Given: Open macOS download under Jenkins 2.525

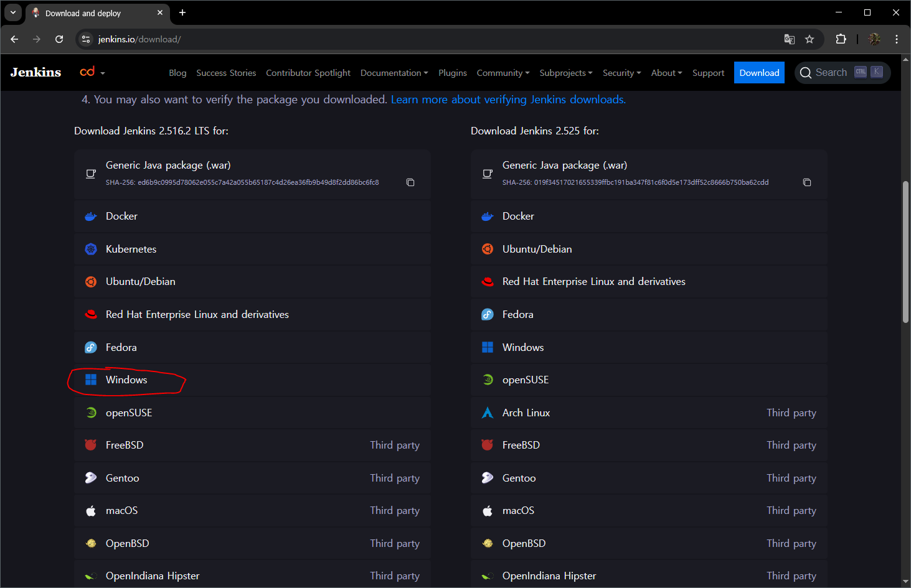Looking at the screenshot, I should [x=649, y=510].
